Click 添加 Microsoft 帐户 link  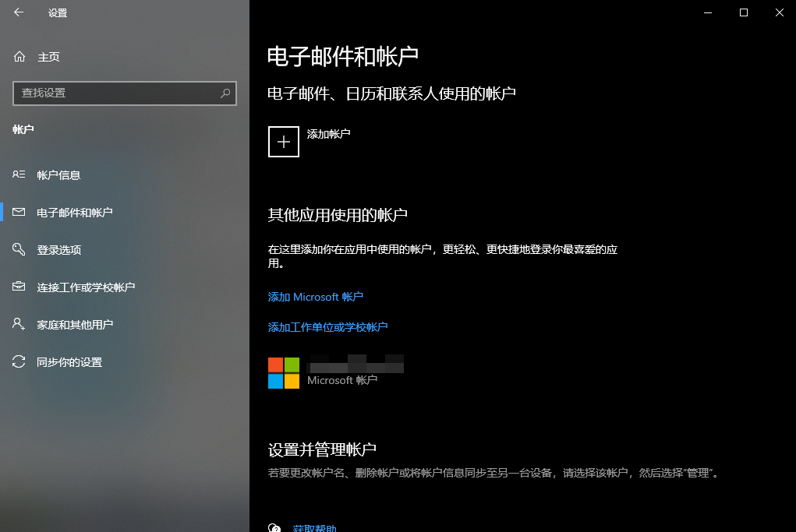[315, 297]
